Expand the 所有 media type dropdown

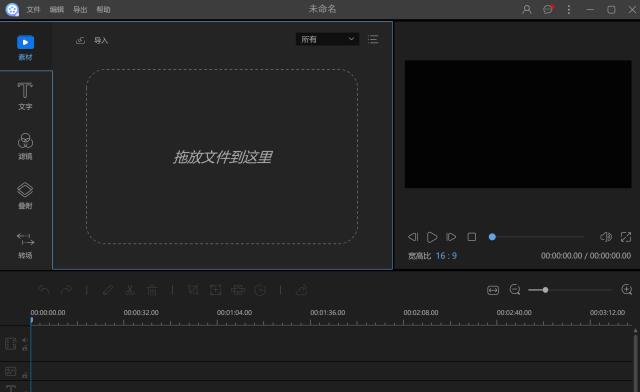(x=327, y=39)
